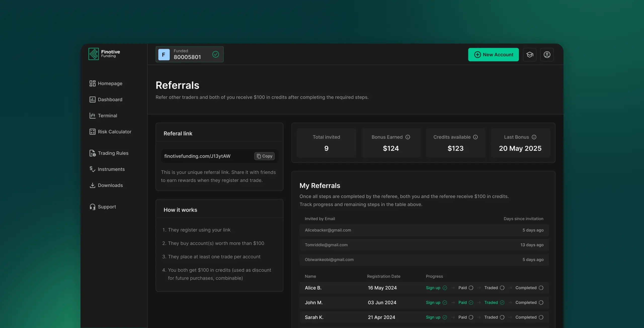This screenshot has width=644, height=328.
Task: Open the graduation cap education icon
Action: [530, 55]
